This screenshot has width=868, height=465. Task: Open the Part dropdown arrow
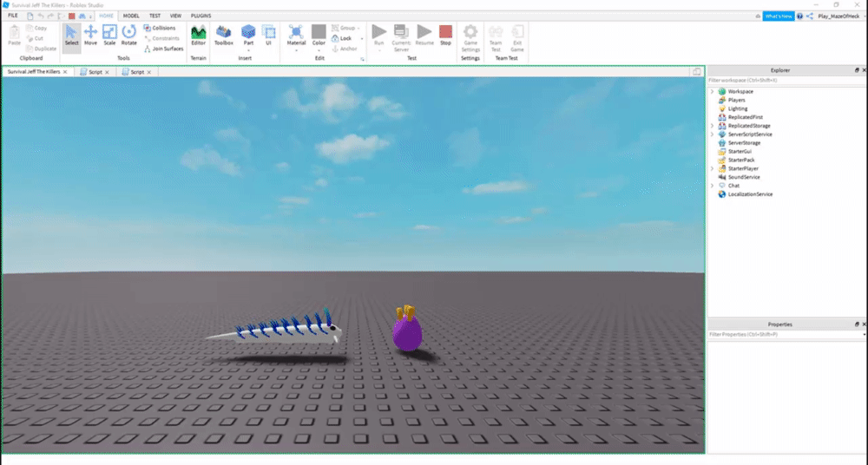click(248, 50)
